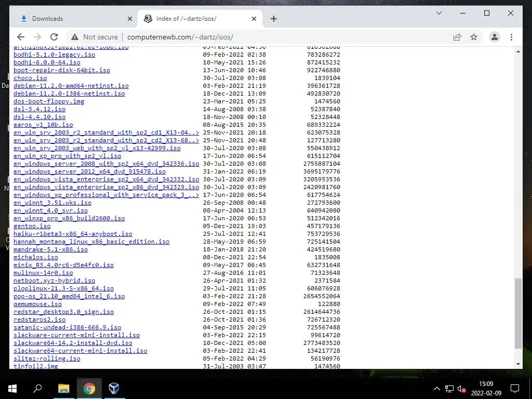Open the tab search chevron dropdown
Screen dimensions: 532x399
point(438,13)
